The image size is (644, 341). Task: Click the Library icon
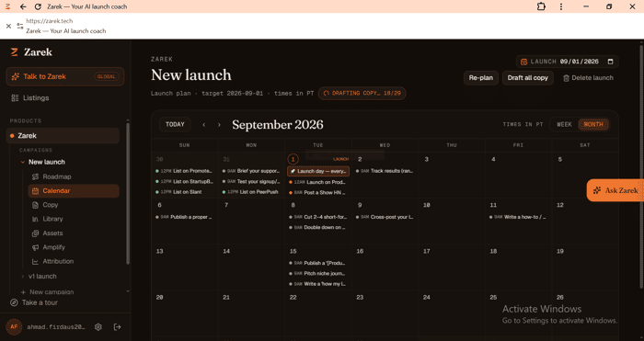tap(35, 219)
